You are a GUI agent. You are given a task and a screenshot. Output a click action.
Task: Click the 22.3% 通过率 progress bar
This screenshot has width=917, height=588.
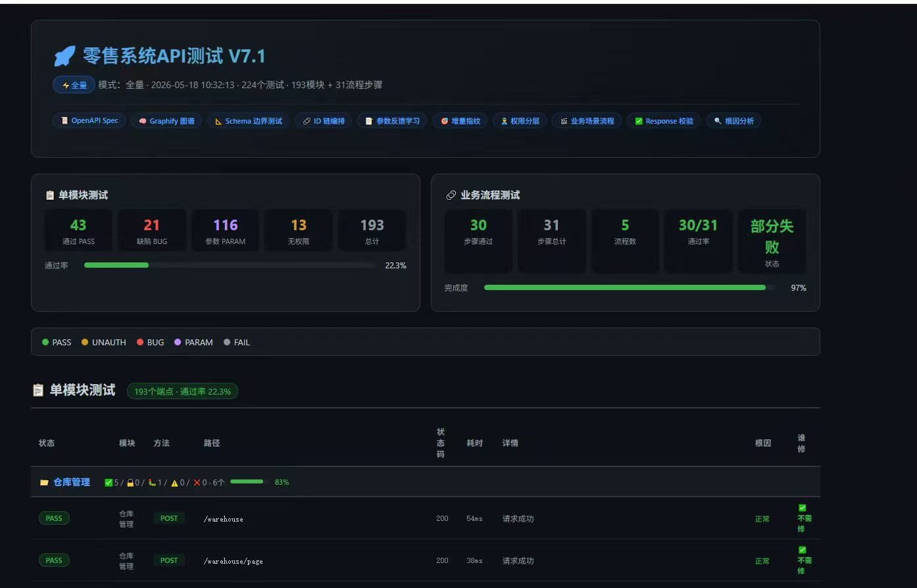coord(230,265)
